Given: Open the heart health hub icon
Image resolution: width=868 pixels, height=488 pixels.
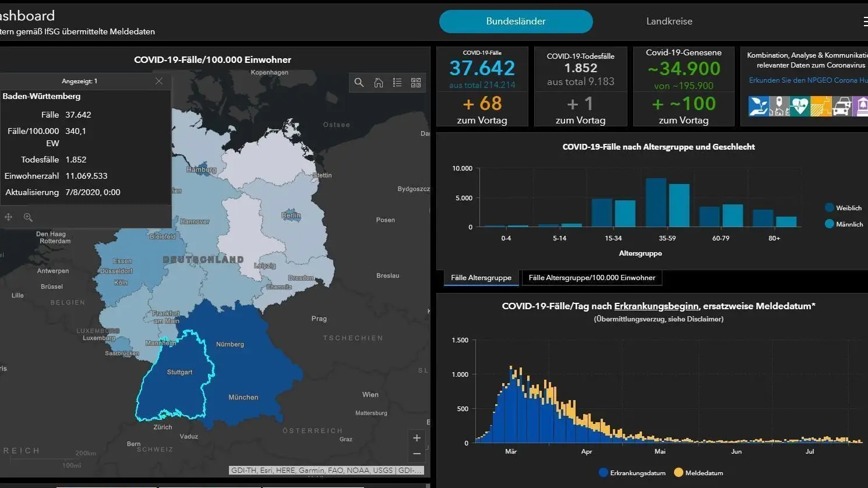Looking at the screenshot, I should (x=800, y=107).
